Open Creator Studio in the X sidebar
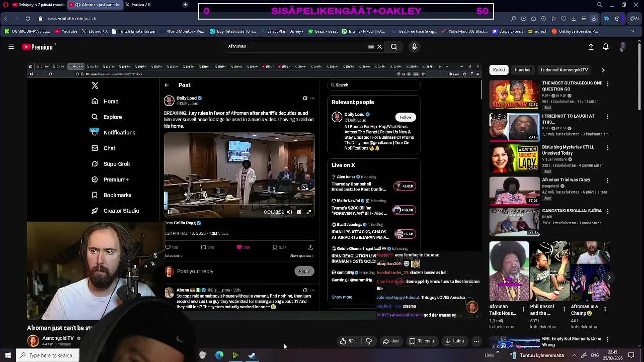Viewport: 644px width, 362px height. click(x=115, y=211)
